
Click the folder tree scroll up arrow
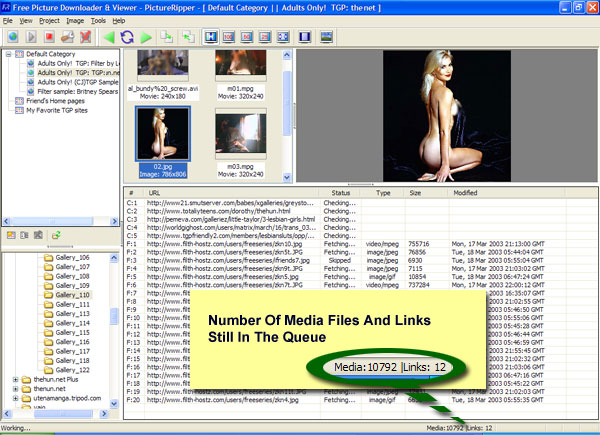pos(114,258)
